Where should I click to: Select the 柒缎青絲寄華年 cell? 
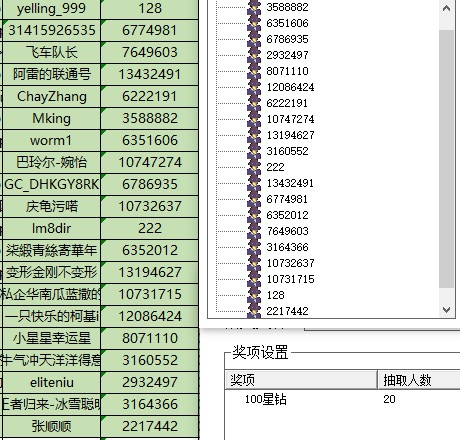[x=51, y=250]
